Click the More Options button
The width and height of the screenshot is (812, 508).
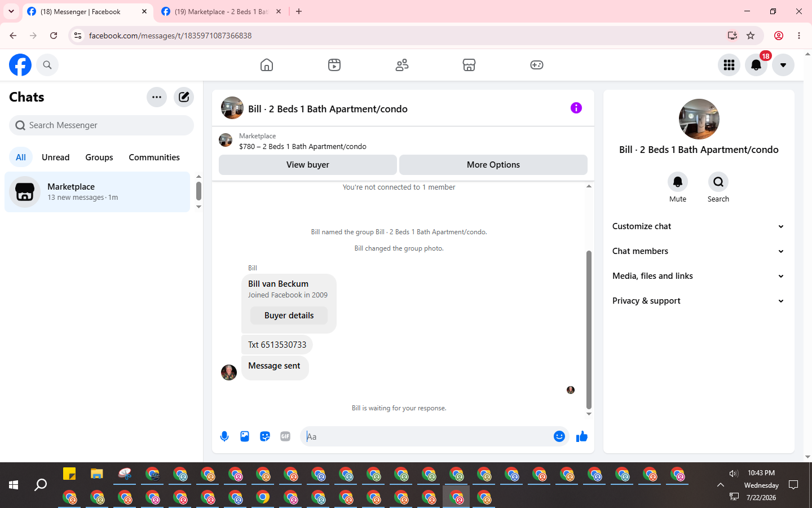[x=493, y=165]
